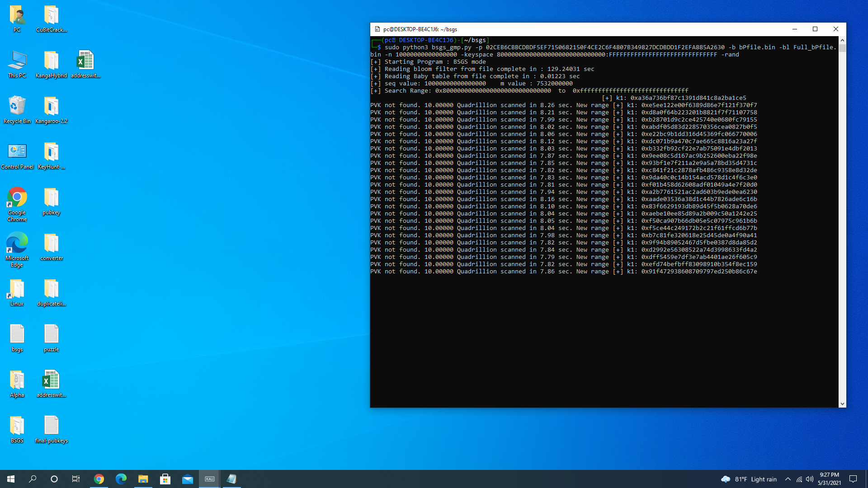Select the Kangaroo-2.2 folder icon

(51, 107)
